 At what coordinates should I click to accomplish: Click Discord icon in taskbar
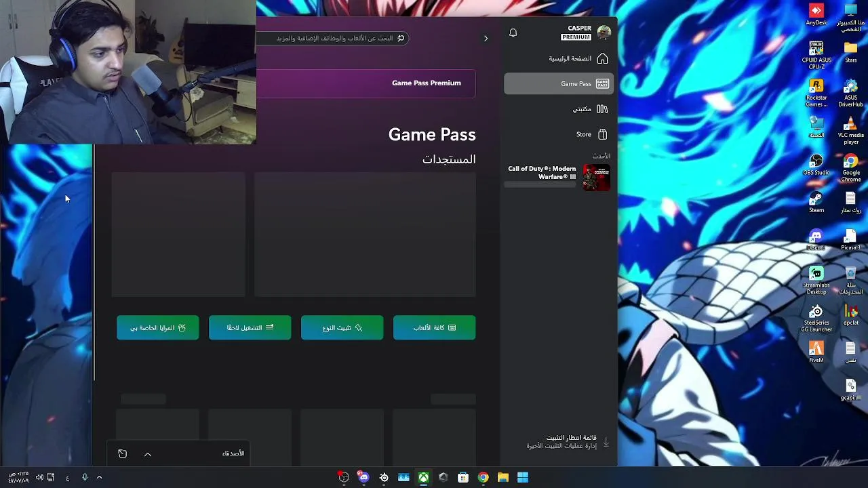tap(364, 478)
